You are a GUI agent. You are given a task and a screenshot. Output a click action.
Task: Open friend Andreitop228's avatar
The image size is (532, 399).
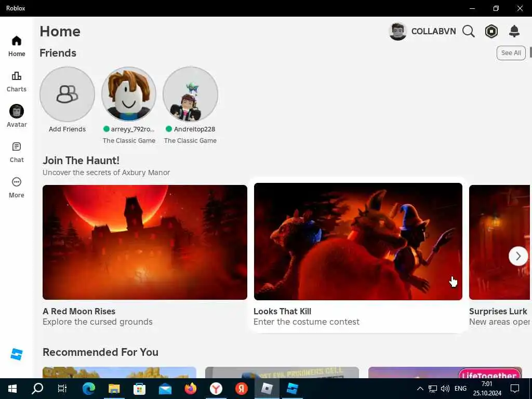(x=190, y=95)
